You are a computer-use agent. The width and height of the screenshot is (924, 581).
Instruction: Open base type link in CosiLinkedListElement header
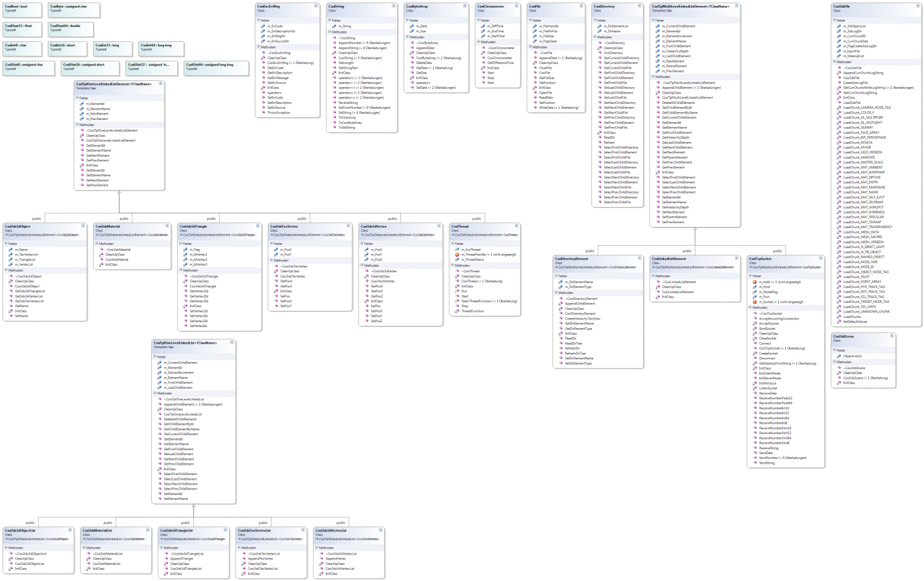[x=694, y=267]
